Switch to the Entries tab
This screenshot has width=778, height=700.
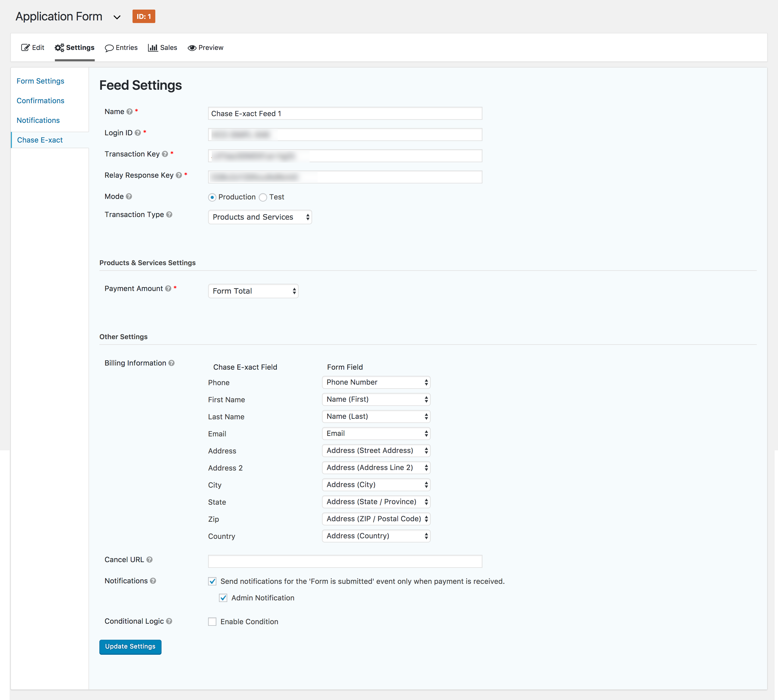coord(121,48)
